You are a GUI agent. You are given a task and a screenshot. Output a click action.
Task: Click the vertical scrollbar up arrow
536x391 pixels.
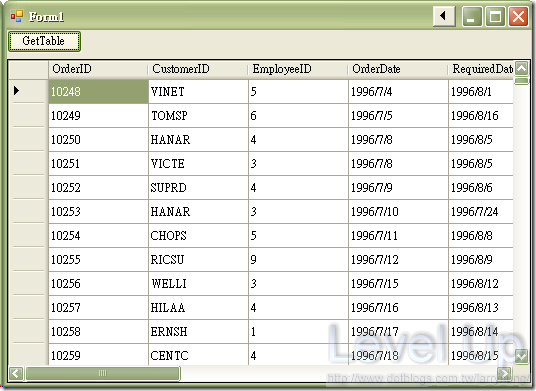click(x=522, y=69)
